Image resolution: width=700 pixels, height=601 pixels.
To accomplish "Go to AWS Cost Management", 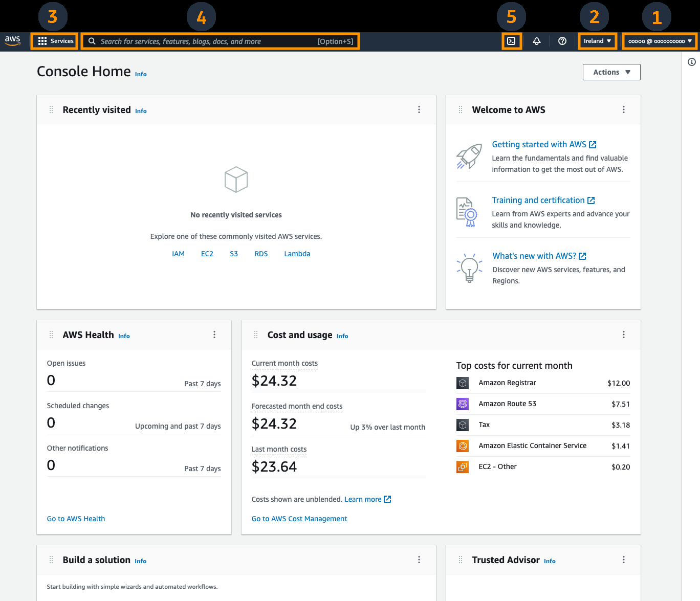I will tap(299, 518).
